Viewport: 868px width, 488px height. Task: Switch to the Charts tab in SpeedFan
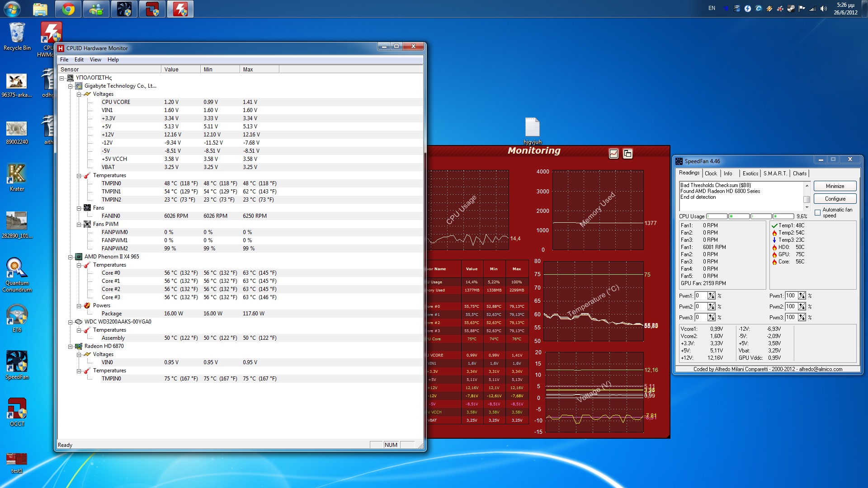point(799,174)
